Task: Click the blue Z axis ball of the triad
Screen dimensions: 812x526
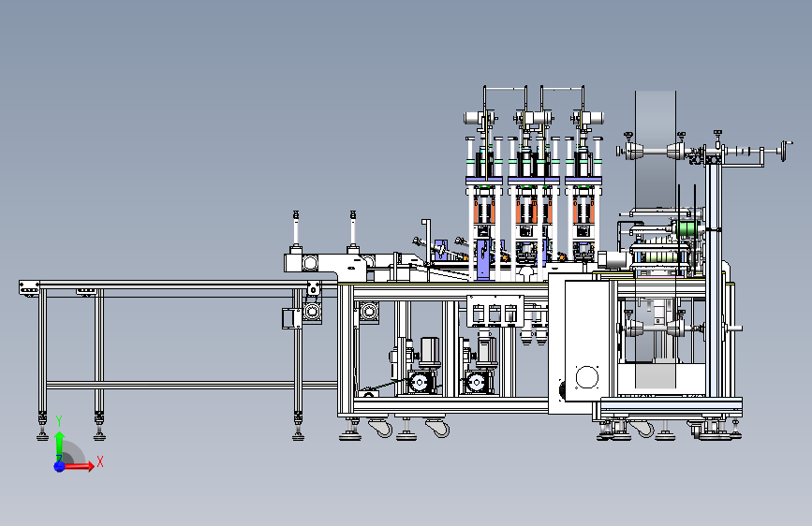Action: (x=60, y=466)
